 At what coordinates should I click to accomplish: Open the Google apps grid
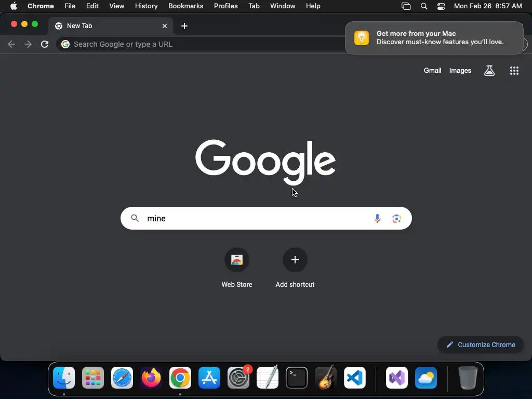(x=514, y=71)
